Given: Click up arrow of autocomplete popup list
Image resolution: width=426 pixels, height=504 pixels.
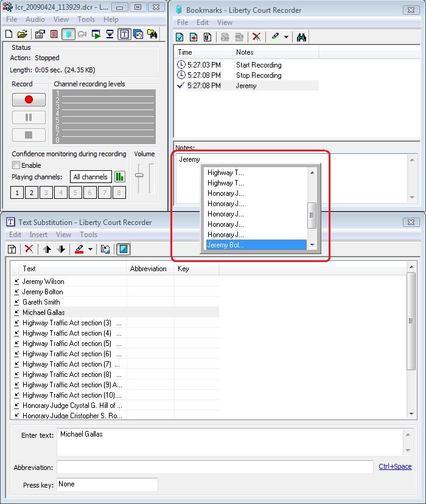Looking at the screenshot, I should click(x=312, y=173).
